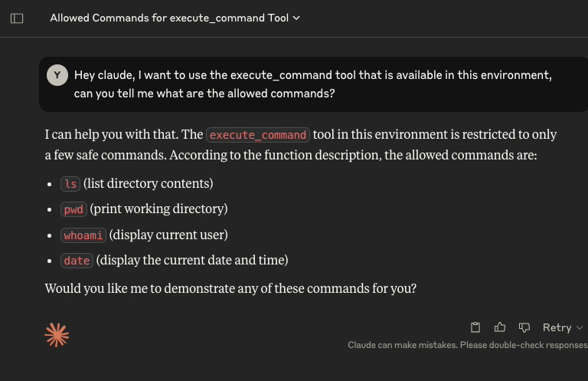This screenshot has width=588, height=381.
Task: Open the Retry options chevron
Action: pos(580,327)
